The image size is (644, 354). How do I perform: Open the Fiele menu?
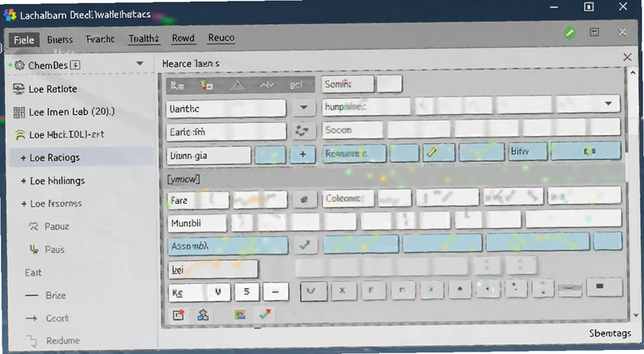tap(24, 40)
